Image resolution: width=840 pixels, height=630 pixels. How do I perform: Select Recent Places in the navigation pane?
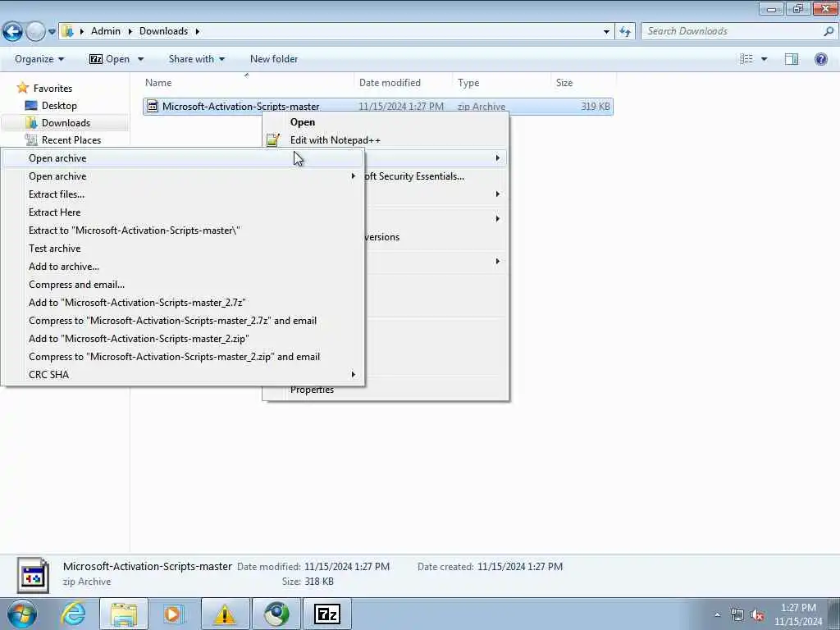pyautogui.click(x=71, y=139)
